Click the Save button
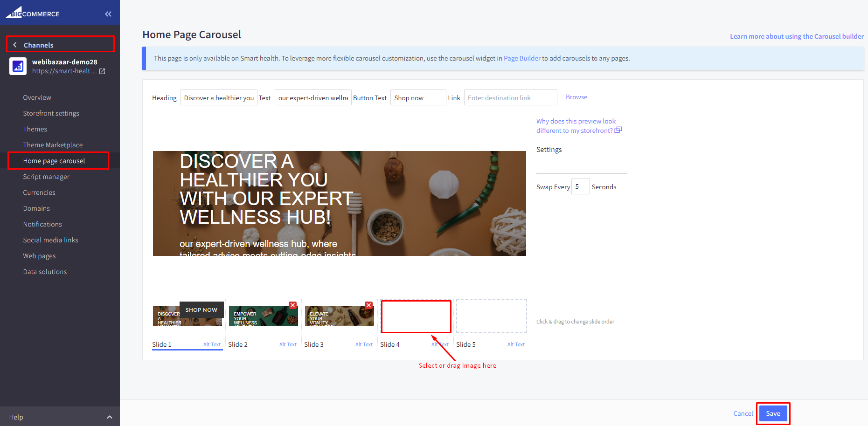 tap(772, 413)
